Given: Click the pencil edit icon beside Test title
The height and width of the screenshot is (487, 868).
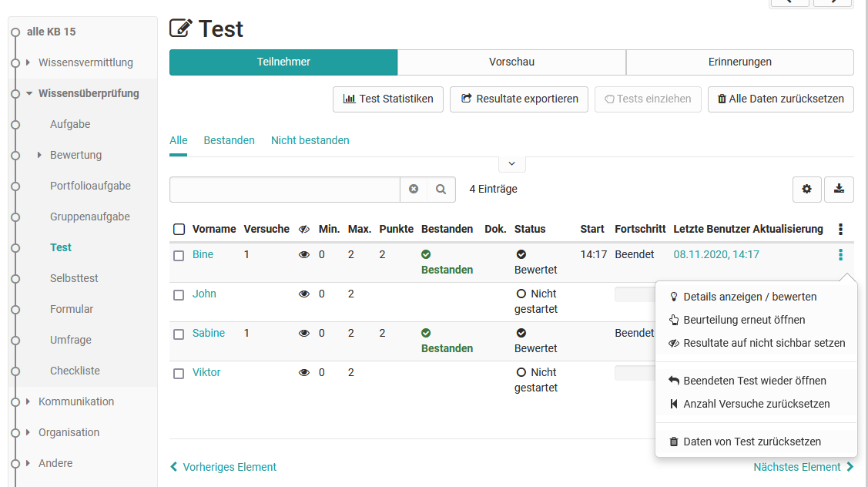Looking at the screenshot, I should 180,28.
